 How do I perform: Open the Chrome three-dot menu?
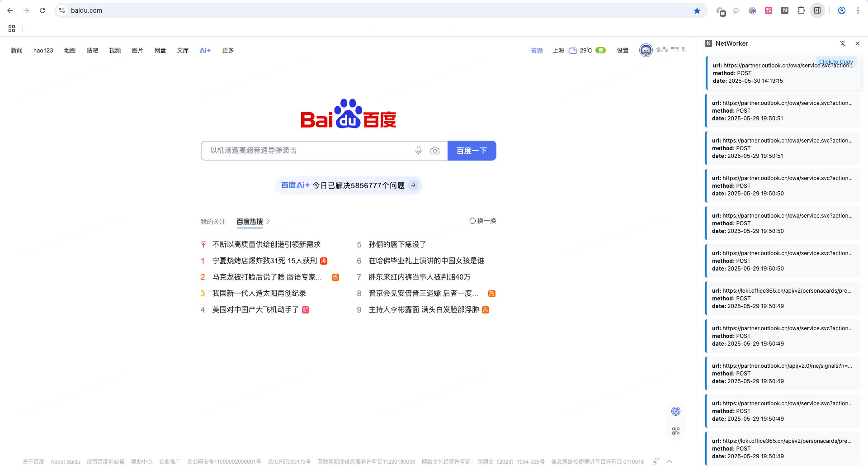(858, 10)
